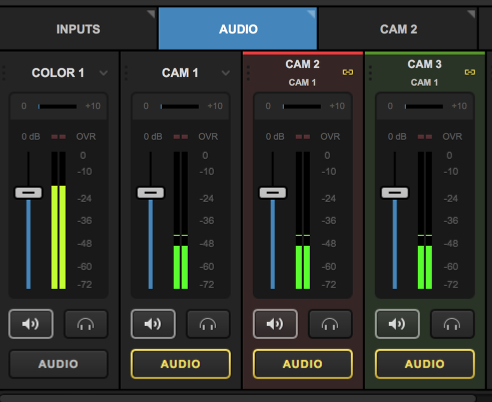The height and width of the screenshot is (402, 492).
Task: Open the CAM 2 tab
Action: [x=398, y=29]
